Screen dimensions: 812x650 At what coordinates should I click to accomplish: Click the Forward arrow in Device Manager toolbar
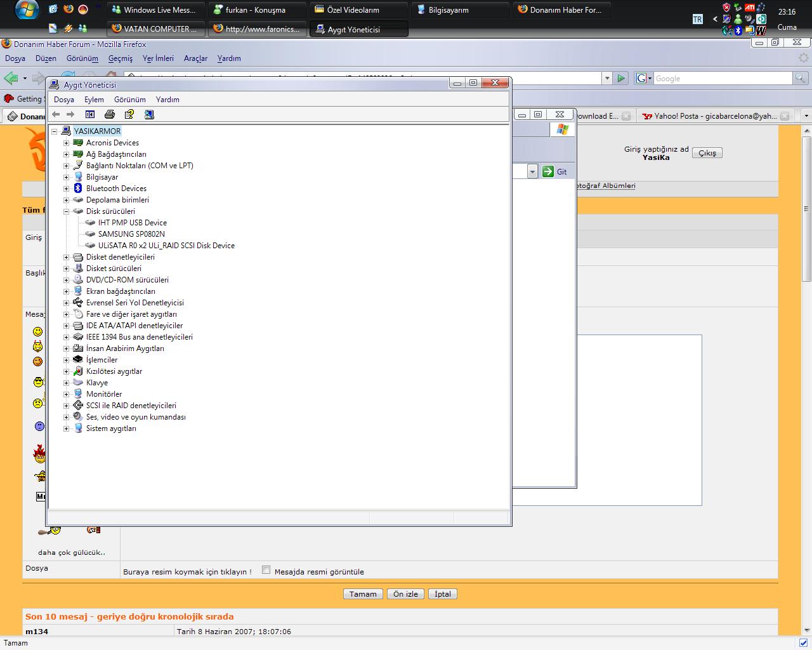(70, 114)
